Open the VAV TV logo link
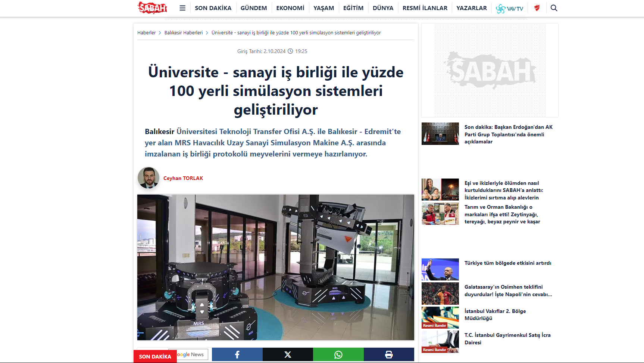The width and height of the screenshot is (644, 363). [x=510, y=8]
